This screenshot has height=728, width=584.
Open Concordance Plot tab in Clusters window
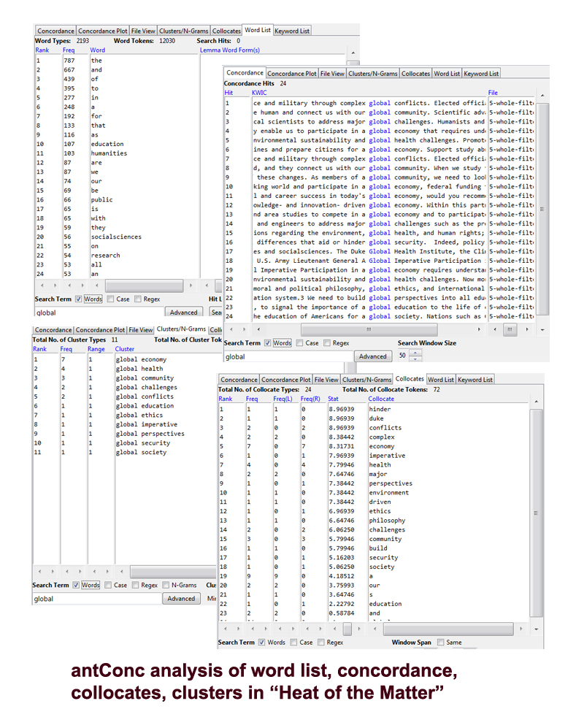pyautogui.click(x=100, y=329)
